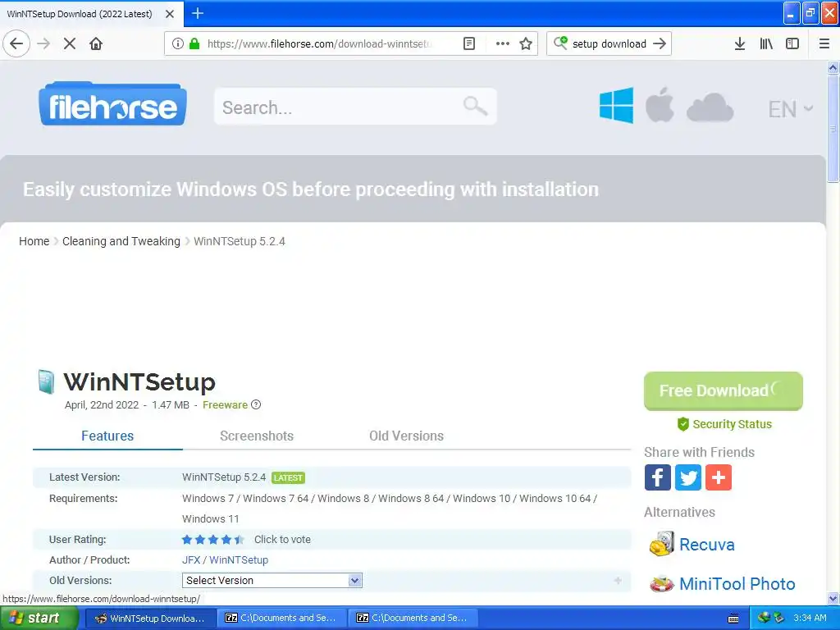Switch to the Features tab
The image size is (840, 630).
point(107,436)
